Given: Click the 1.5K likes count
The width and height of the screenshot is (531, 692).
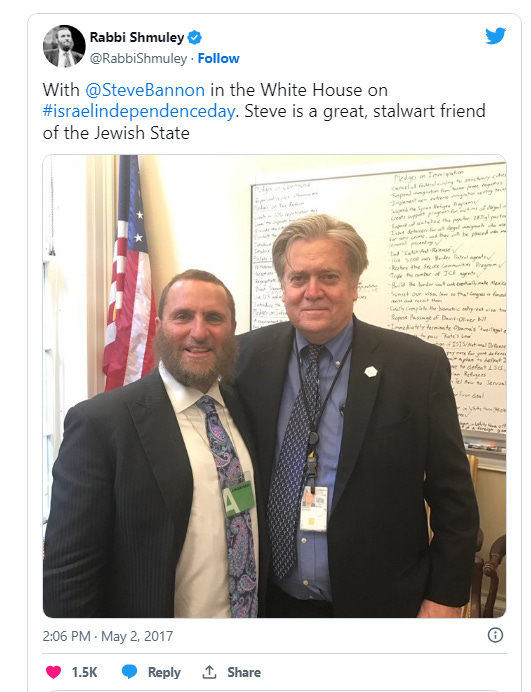Looking at the screenshot, I should click(x=84, y=672).
